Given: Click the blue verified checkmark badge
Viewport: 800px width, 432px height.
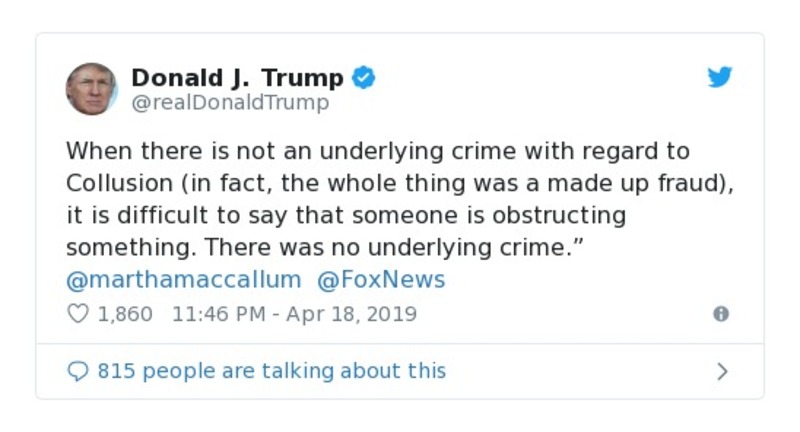Looking at the screenshot, I should point(365,77).
